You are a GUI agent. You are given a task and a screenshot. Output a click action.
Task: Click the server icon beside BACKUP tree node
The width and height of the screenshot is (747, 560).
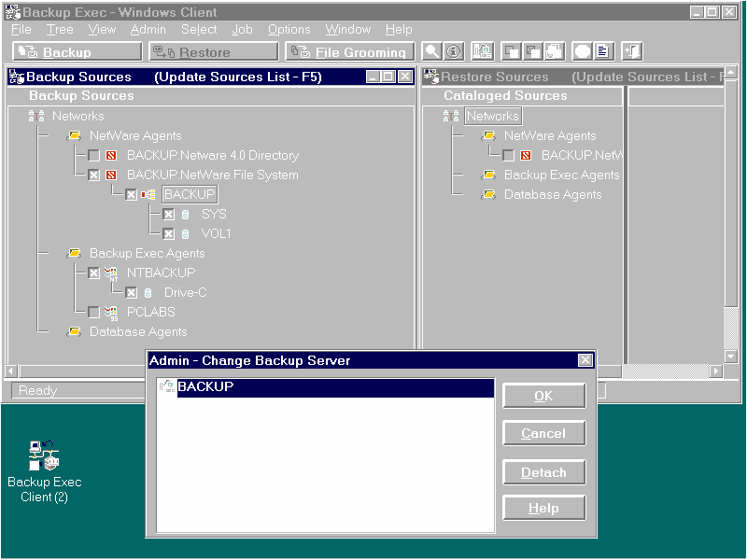pyautogui.click(x=148, y=195)
